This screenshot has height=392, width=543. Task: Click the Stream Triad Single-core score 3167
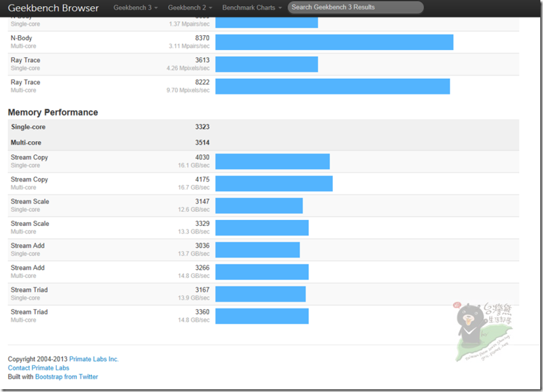tap(202, 290)
